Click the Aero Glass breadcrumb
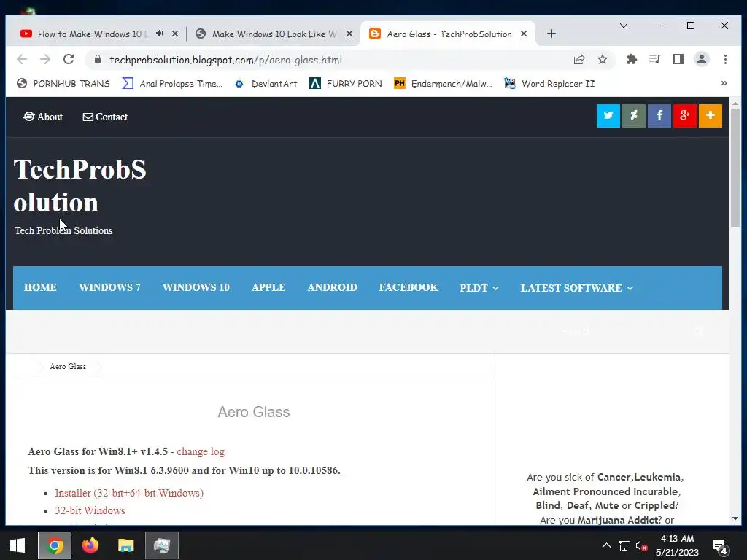The image size is (747, 560). tap(68, 366)
